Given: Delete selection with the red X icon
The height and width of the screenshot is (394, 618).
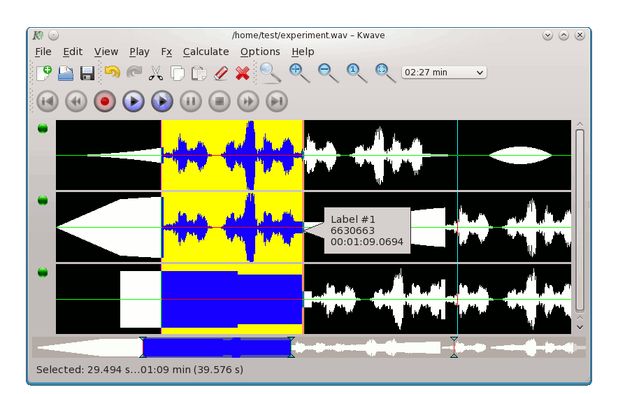Looking at the screenshot, I should pos(242,73).
